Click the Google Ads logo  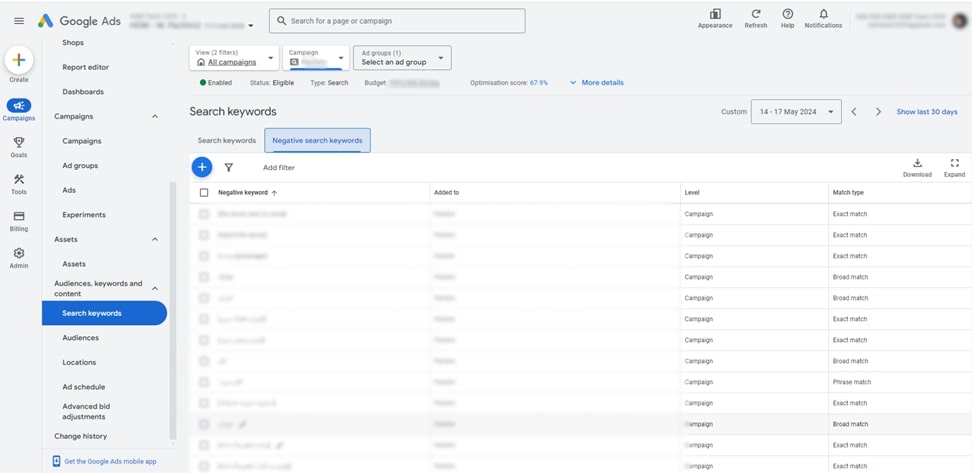click(79, 20)
